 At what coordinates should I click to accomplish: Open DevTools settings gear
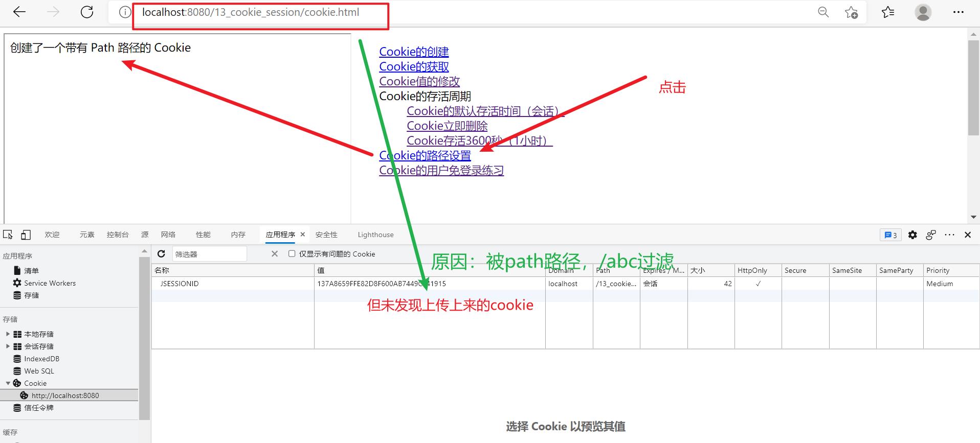click(912, 235)
